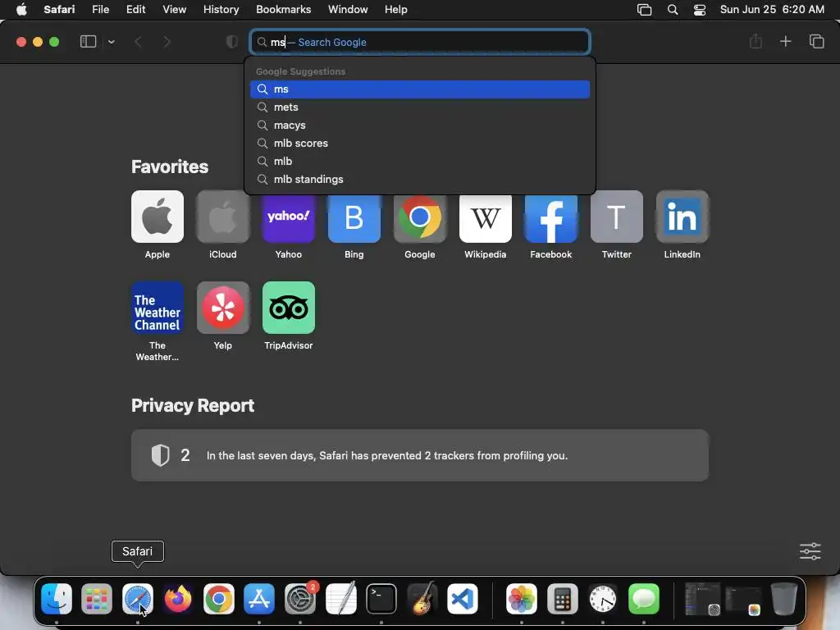Open the Yahoo favorite
Screen dimensions: 840x630
click(289, 218)
